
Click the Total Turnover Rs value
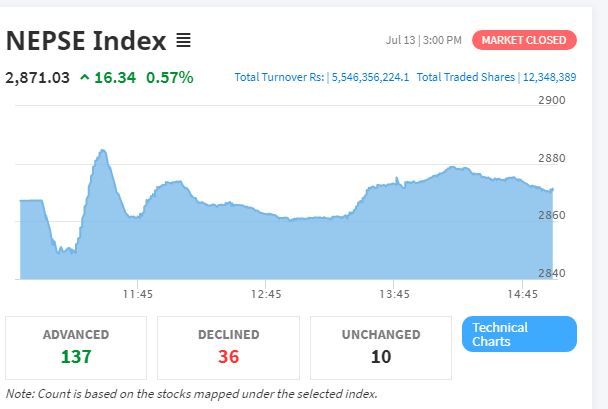point(370,77)
